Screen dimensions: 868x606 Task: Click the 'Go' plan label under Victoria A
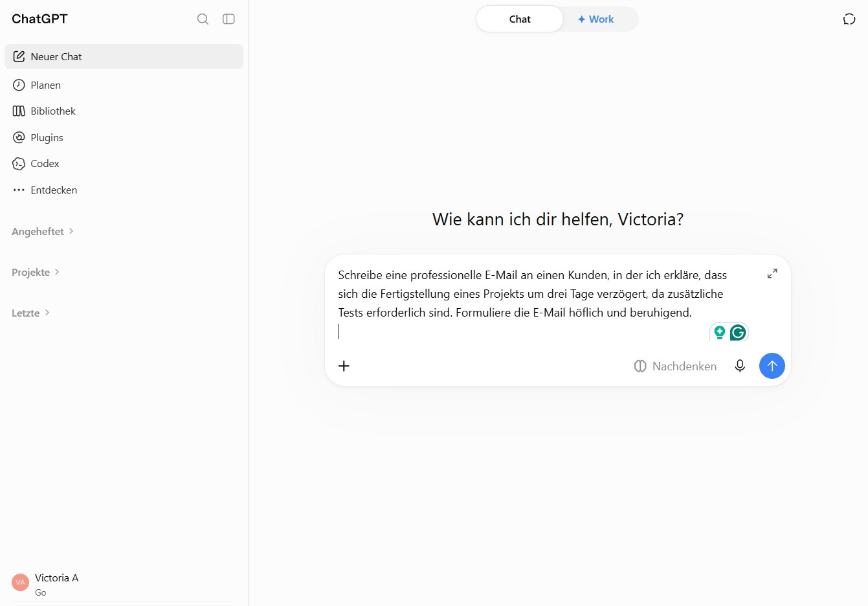[x=40, y=592]
